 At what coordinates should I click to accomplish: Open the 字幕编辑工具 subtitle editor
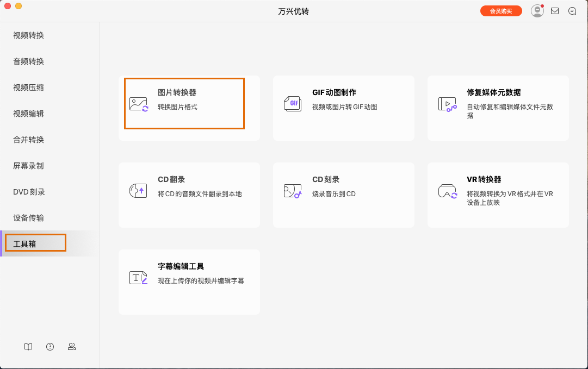pyautogui.click(x=189, y=282)
